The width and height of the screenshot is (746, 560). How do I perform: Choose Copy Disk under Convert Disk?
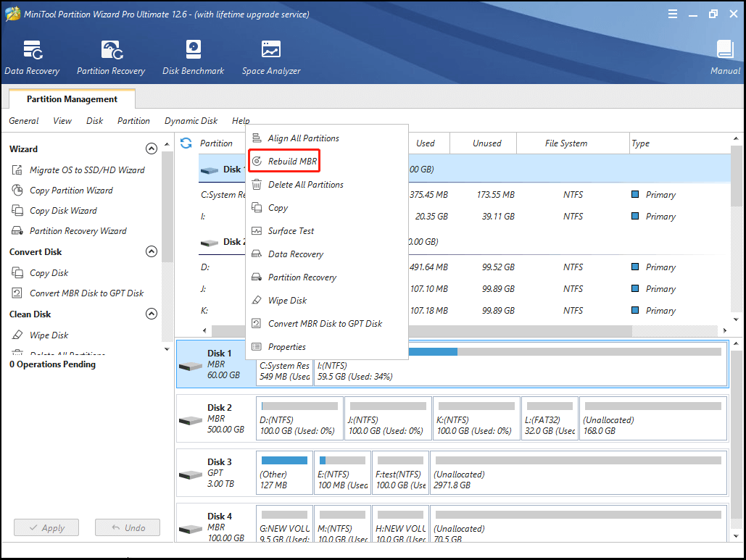[40, 273]
